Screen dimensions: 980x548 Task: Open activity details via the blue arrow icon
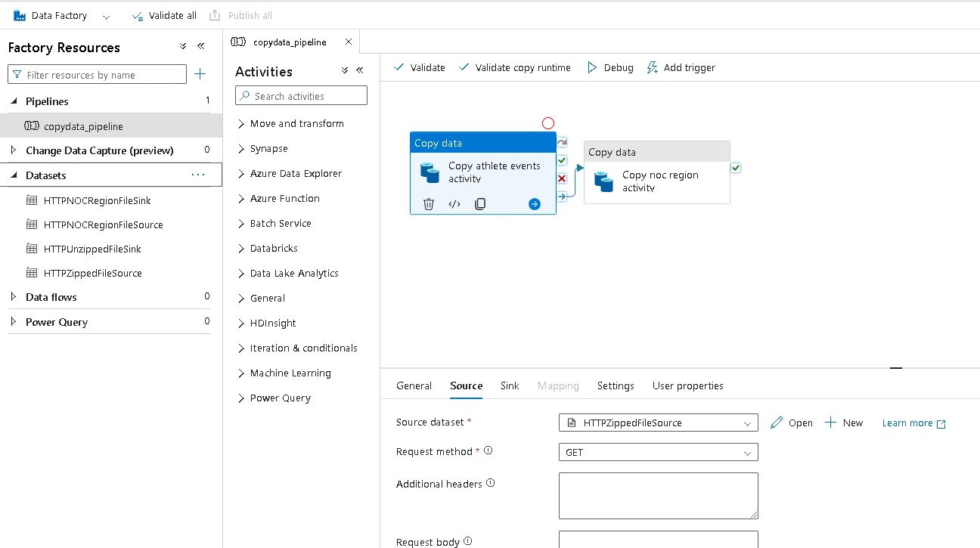[534, 203]
